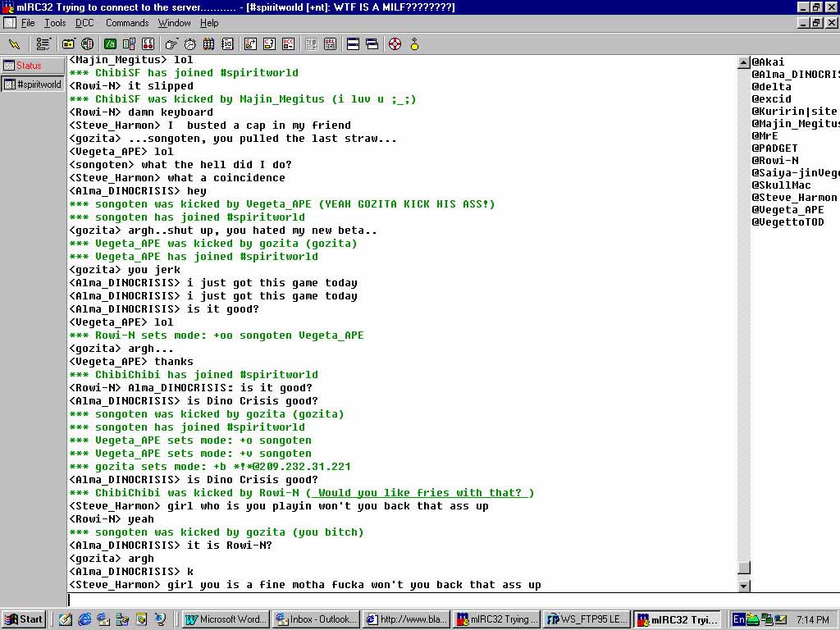The image size is (840, 630).
Task: Open the Channels folder toolbar icon
Action: tap(68, 44)
